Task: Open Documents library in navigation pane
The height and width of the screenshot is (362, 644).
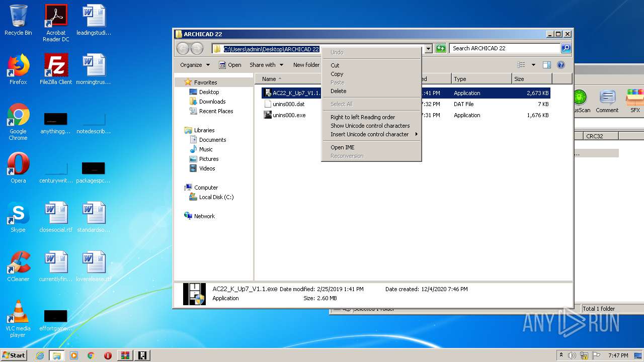Action: tap(212, 140)
